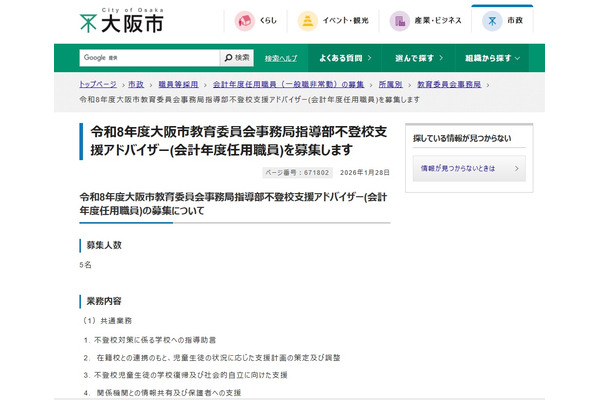Click the の募集について subheading
The height and width of the screenshot is (400, 600).
[233, 204]
